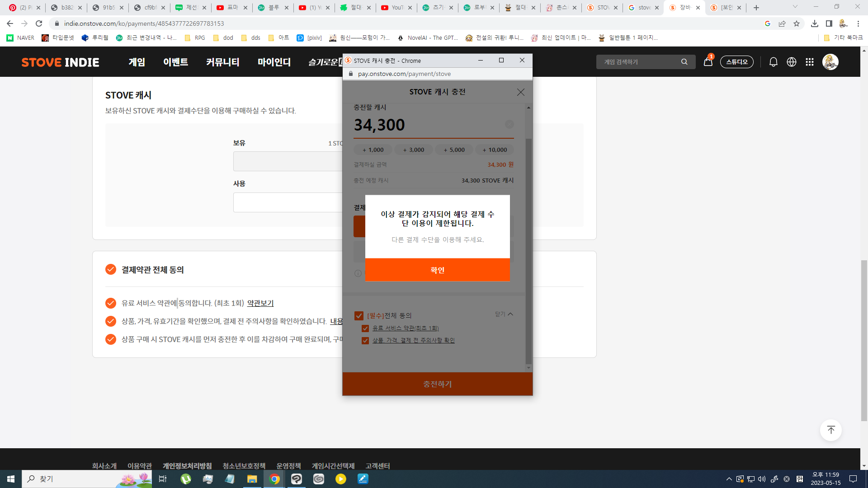Bookmark this page with star icon
This screenshot has width=868, height=488.
797,23
